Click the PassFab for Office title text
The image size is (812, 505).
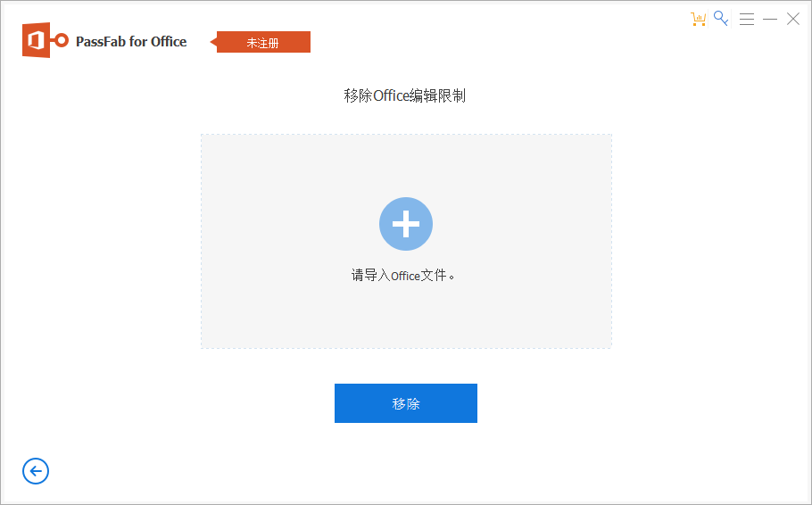tap(131, 41)
